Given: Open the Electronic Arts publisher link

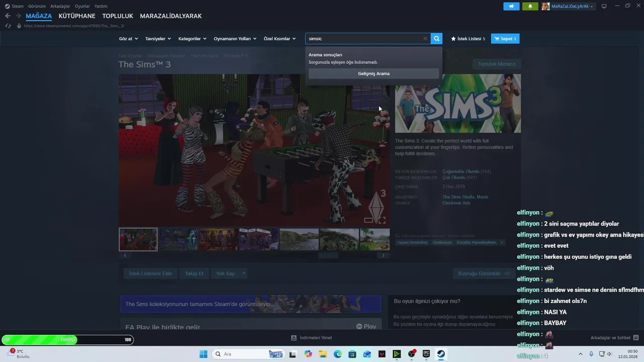Looking at the screenshot, I should [x=456, y=203].
